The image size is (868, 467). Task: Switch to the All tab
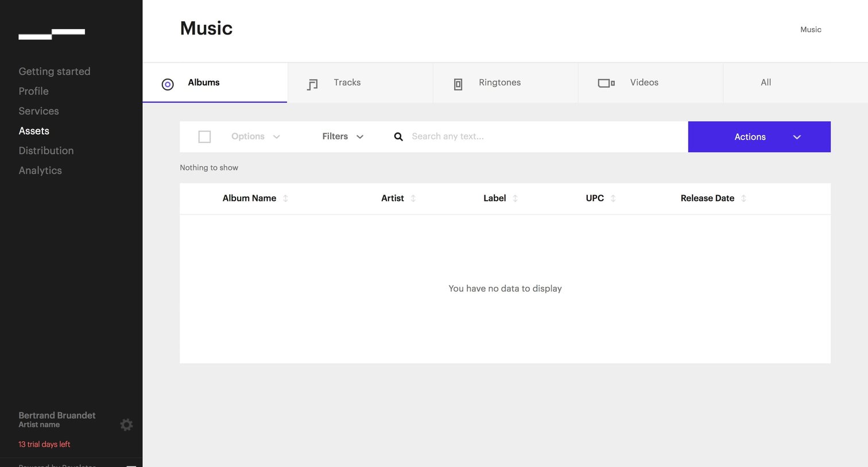click(795, 83)
